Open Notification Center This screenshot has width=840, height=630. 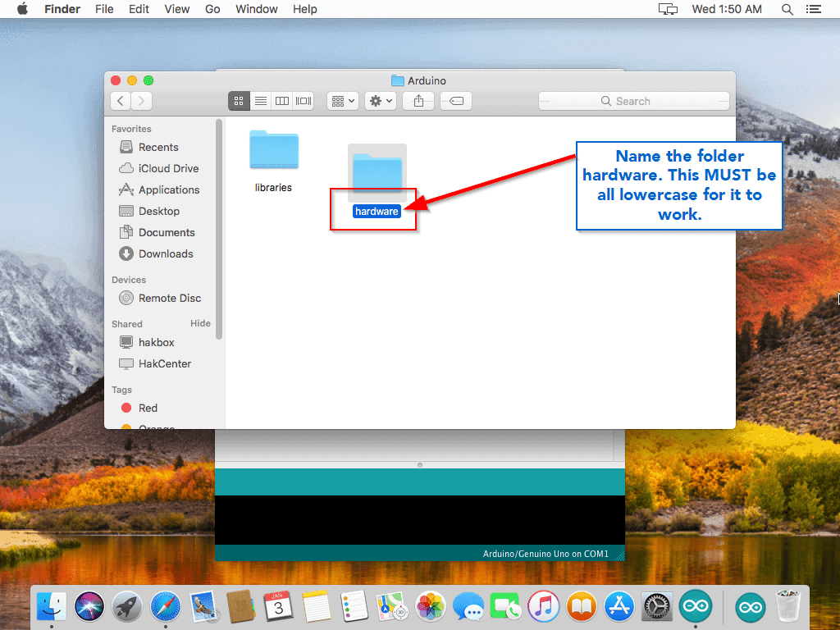click(x=813, y=9)
